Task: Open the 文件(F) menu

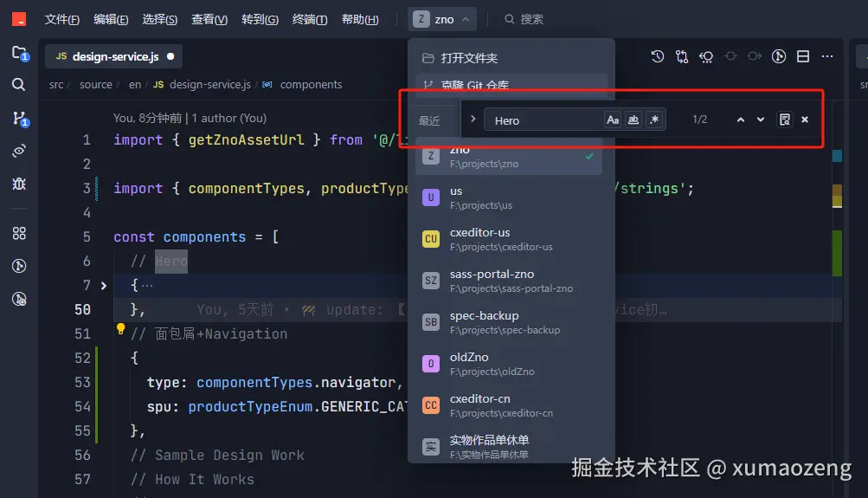Action: pyautogui.click(x=62, y=19)
